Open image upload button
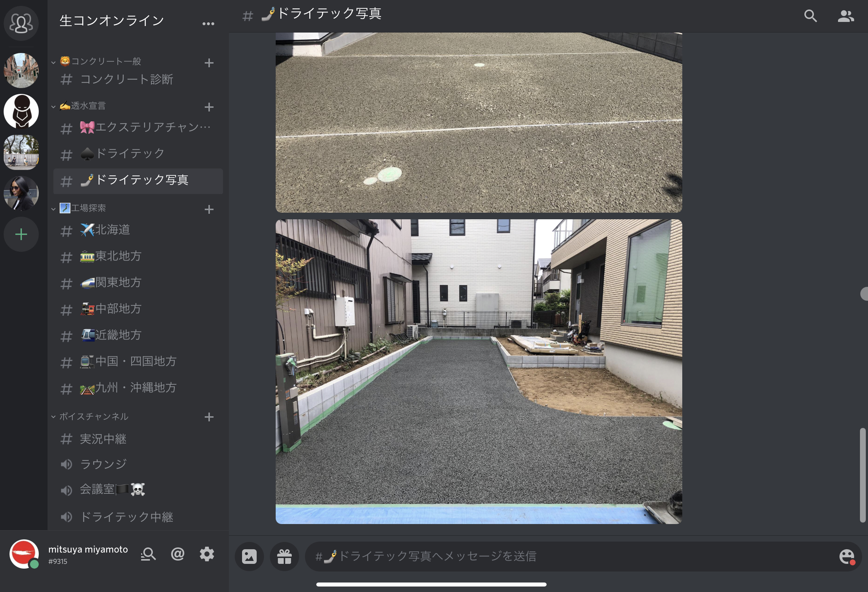Image resolution: width=868 pixels, height=592 pixels. pos(249,557)
